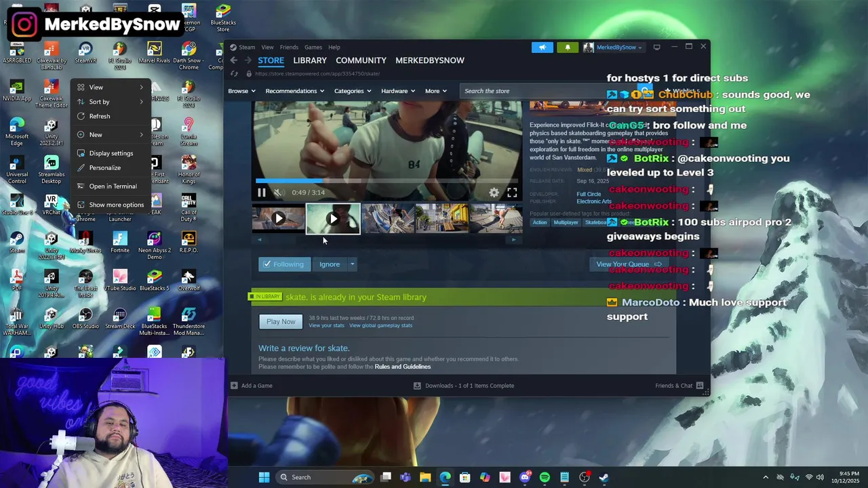Open the MERKEDBYSNOW profile tab
Viewport: 868px width, 488px height.
(x=430, y=60)
